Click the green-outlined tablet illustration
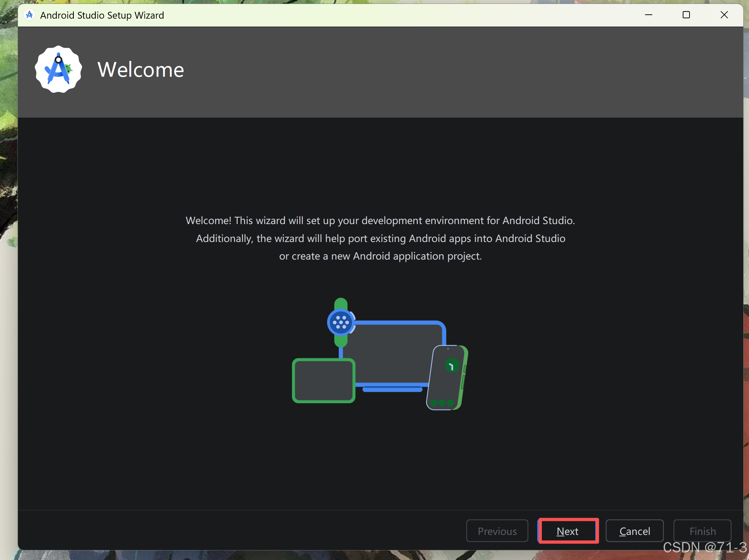Screen dimensions: 749x560 point(324,381)
